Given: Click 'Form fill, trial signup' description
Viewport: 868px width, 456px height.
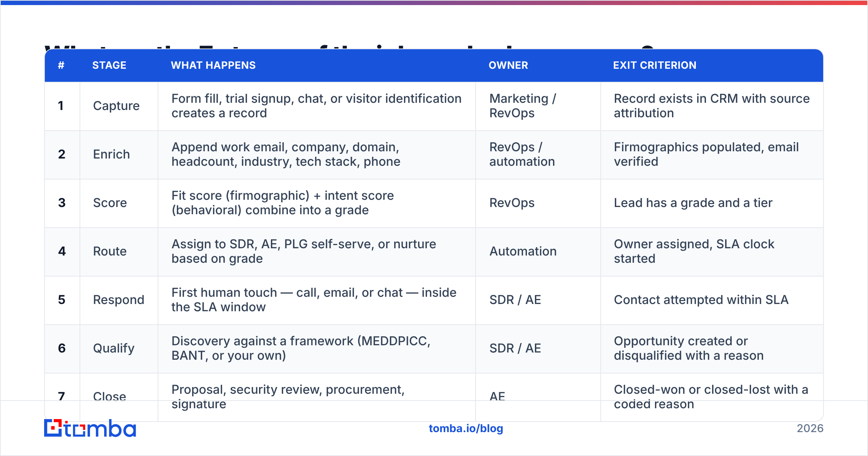Looking at the screenshot, I should point(317,106).
